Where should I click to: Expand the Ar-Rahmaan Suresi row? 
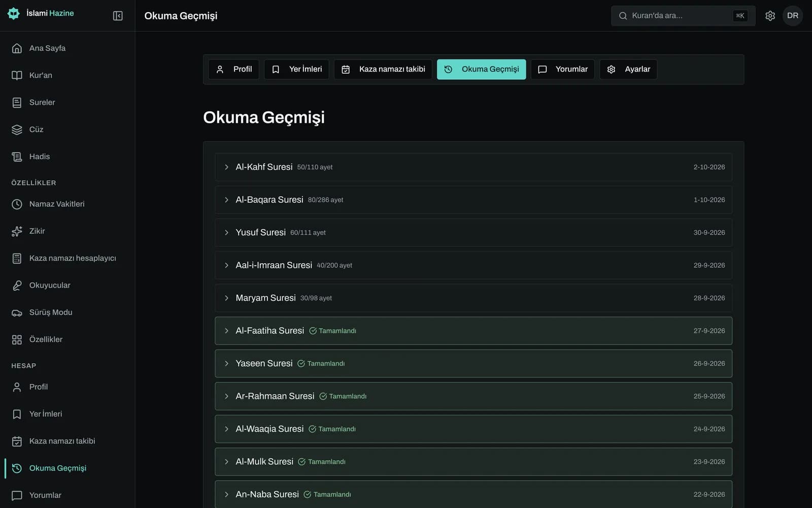point(473,396)
